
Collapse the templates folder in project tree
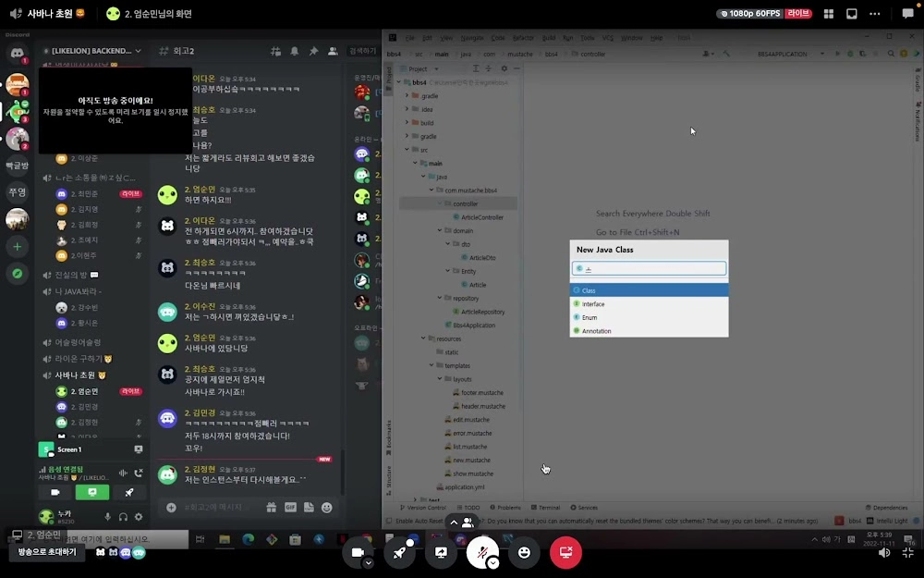point(432,365)
